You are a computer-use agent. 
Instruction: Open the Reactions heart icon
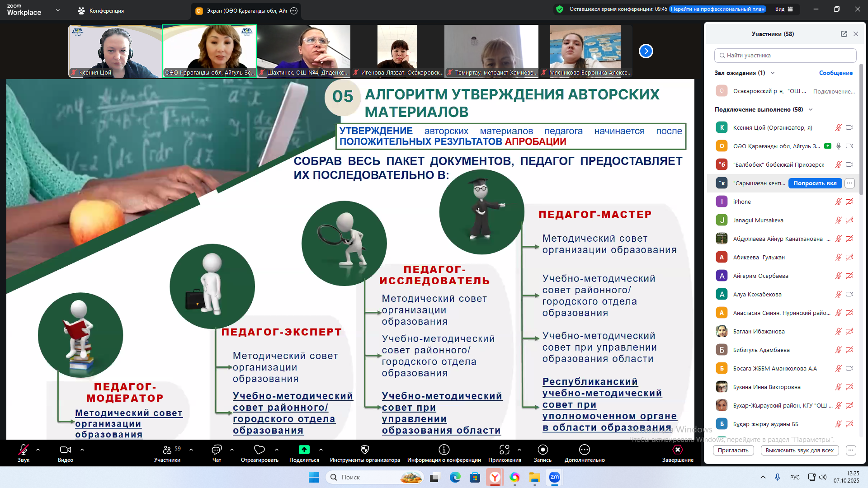pyautogui.click(x=259, y=450)
